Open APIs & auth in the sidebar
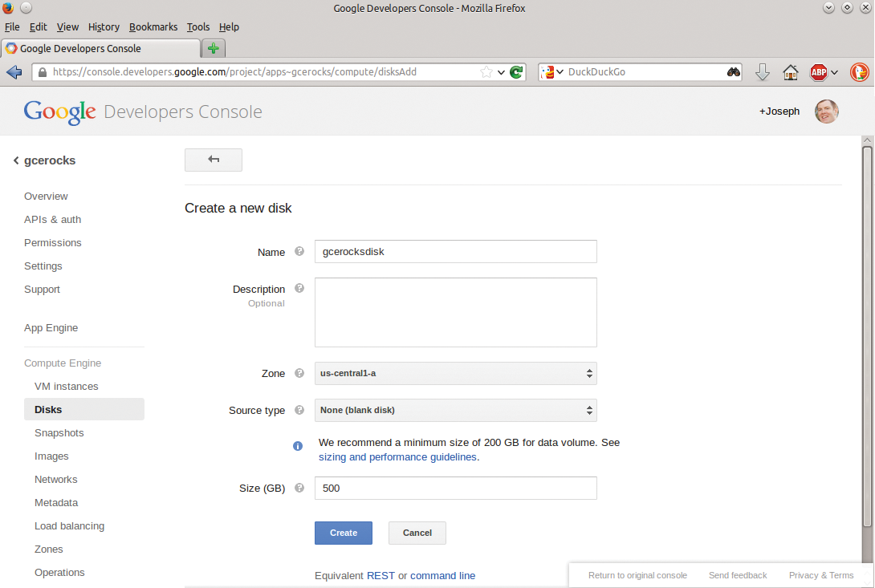This screenshot has width=875, height=588. [52, 220]
